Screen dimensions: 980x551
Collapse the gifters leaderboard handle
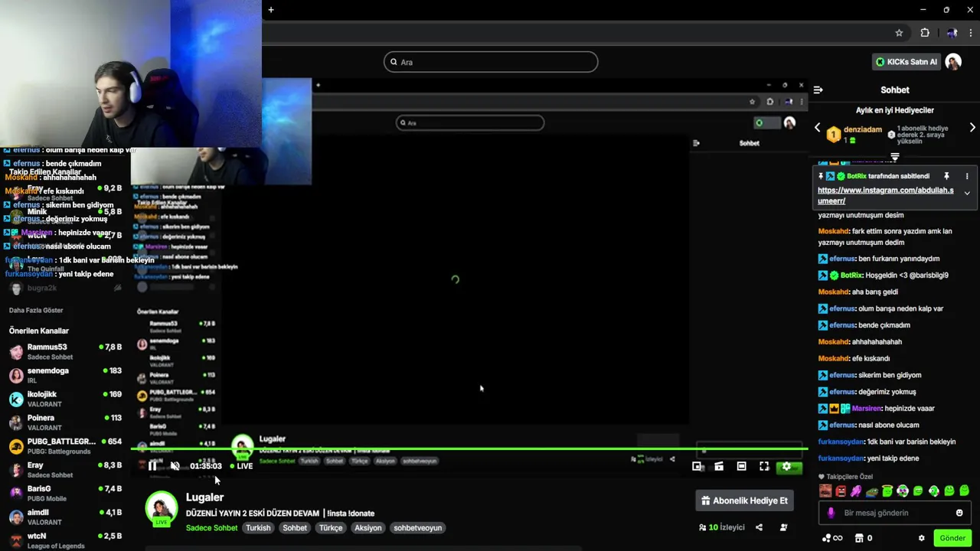point(894,157)
